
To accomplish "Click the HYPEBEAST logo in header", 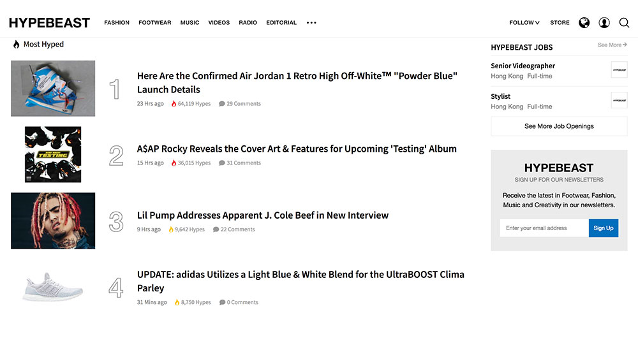I will click(49, 23).
